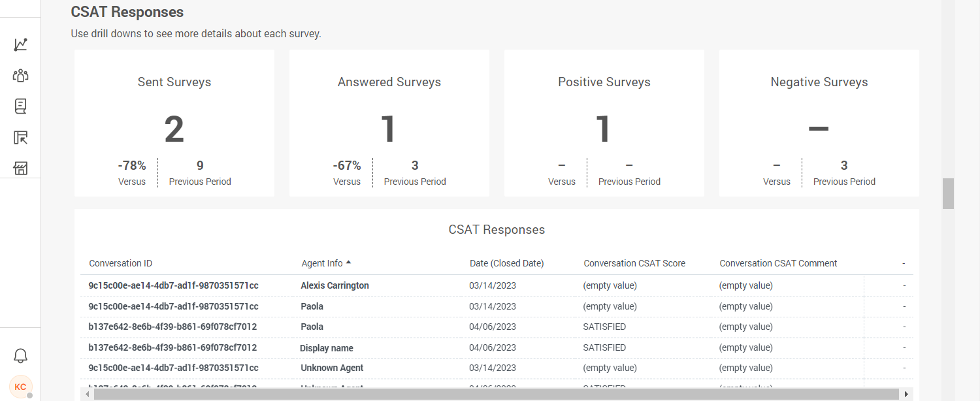Sort table by Conversation CSAT Score header
Viewport: 980px width, 401px height.
(634, 263)
